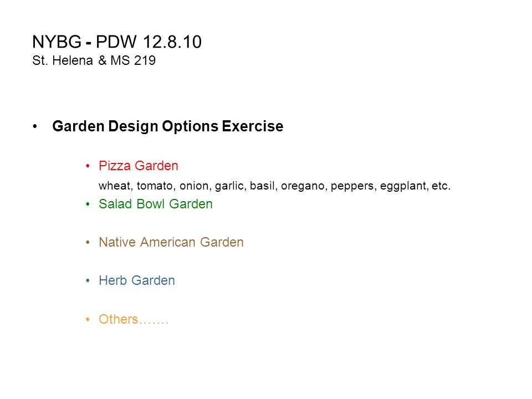Image resolution: width=532 pixels, height=399 pixels.
Task: Click the red bullet beside Pizza Garden
Action: tap(88, 166)
